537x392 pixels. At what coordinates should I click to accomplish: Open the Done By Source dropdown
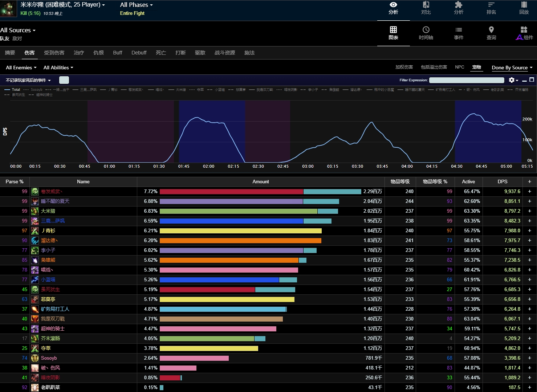[512, 68]
